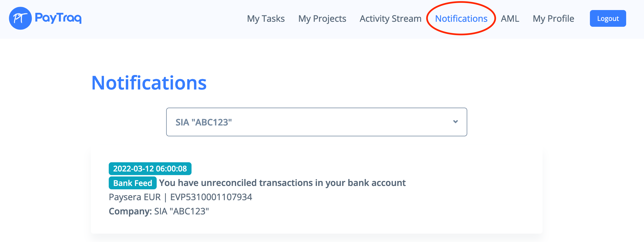Click the chevron arrow in the company selector
The width and height of the screenshot is (644, 242).
(x=456, y=122)
